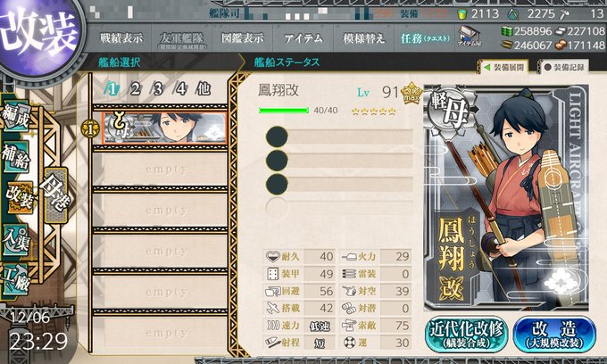Click the 改装 side menu icon

(20, 197)
